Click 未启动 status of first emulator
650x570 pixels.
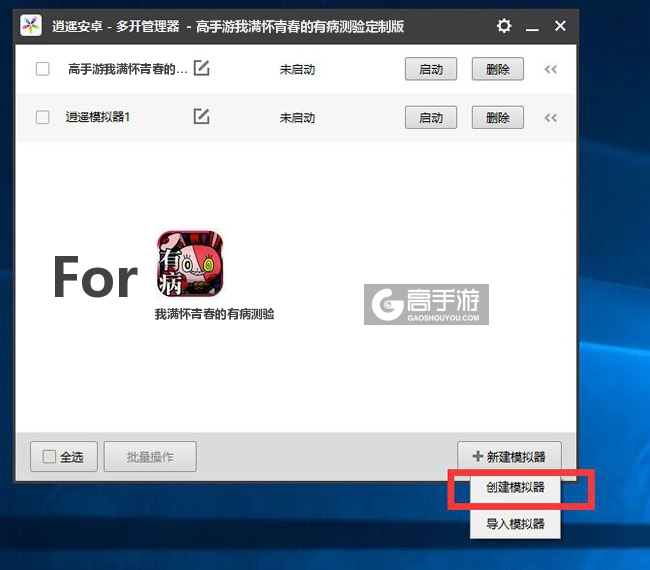[x=297, y=69]
